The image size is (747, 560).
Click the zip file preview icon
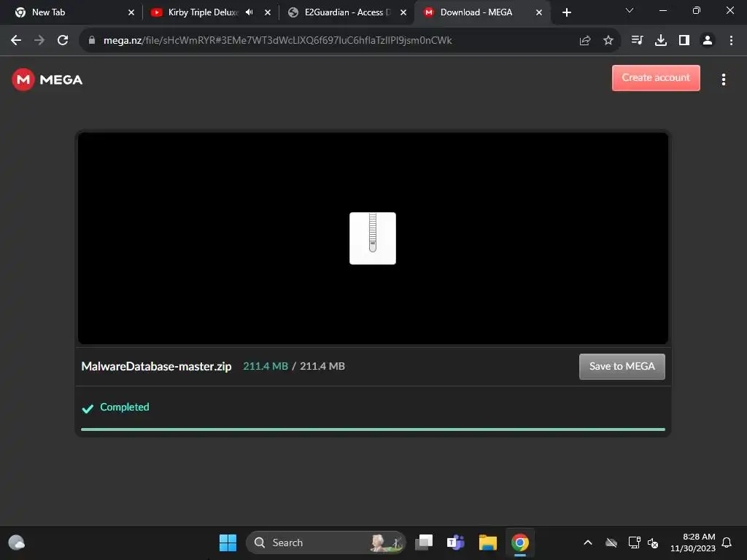pos(373,238)
